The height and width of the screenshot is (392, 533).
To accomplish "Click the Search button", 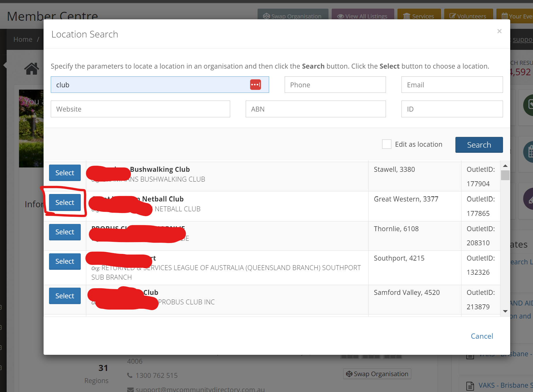I will click(479, 145).
